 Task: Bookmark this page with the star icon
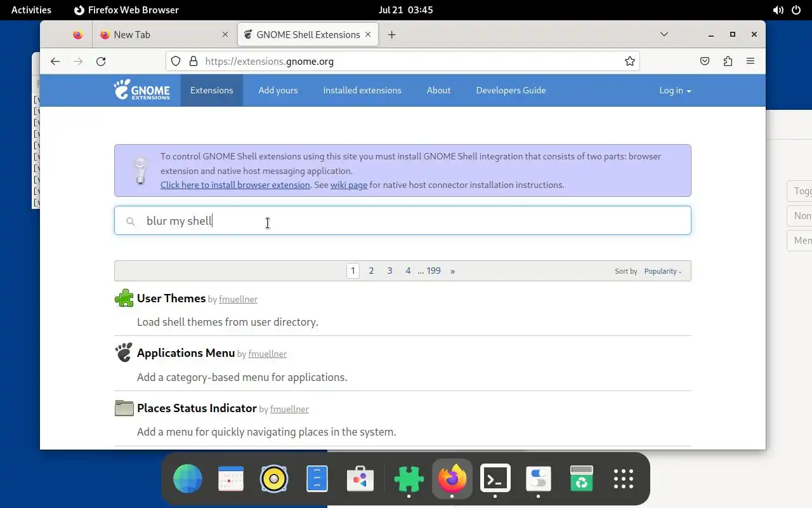pos(629,61)
